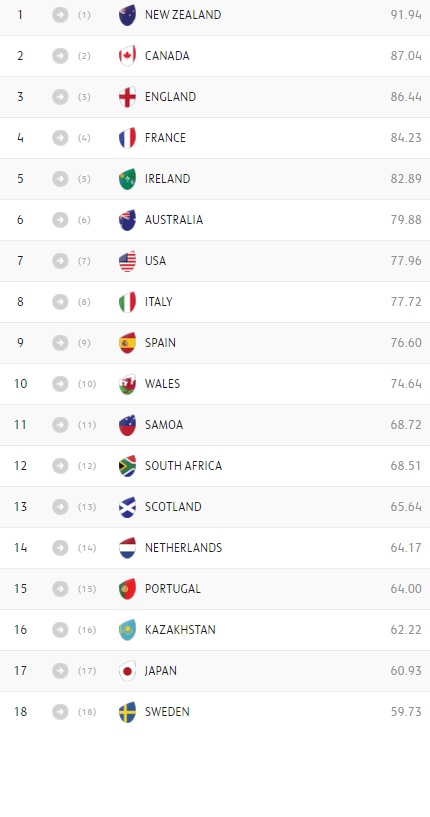Click the New Zealand flag icon
The height and width of the screenshot is (817, 430).
pos(127,15)
